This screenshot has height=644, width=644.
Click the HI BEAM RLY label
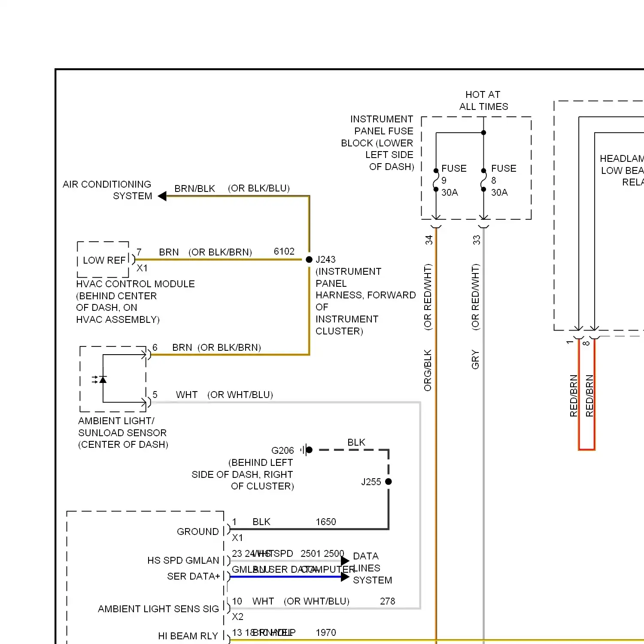[188, 636]
